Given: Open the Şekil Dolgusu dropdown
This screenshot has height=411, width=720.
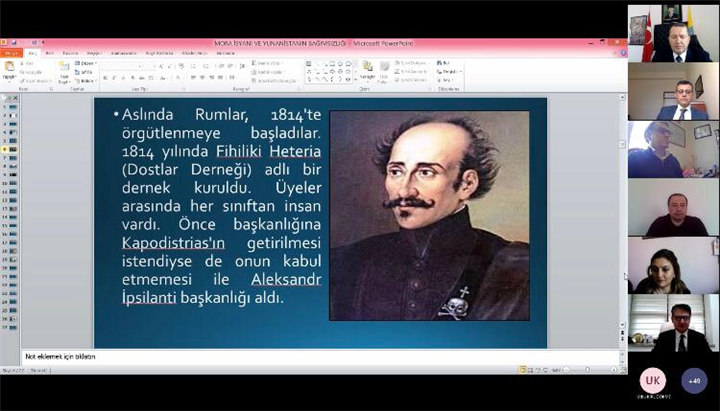Looking at the screenshot, I should point(412,63).
